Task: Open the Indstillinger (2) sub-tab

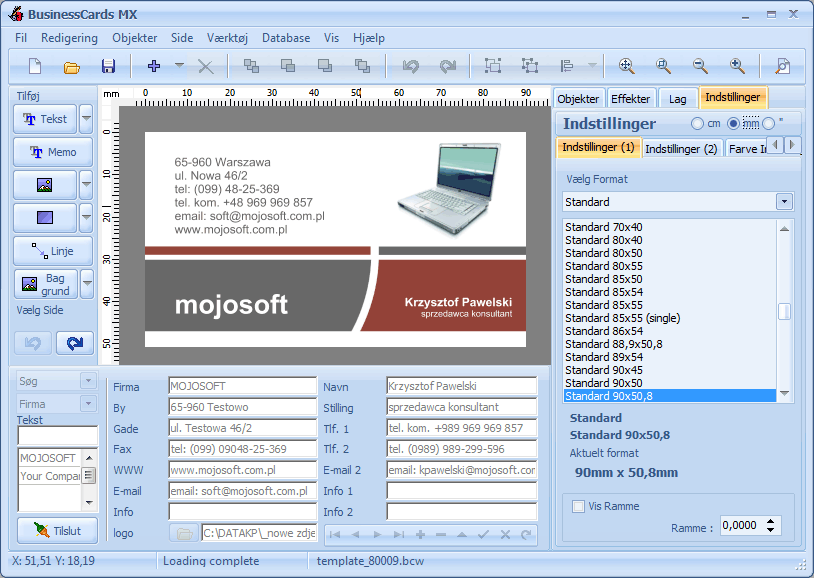Action: (x=681, y=149)
